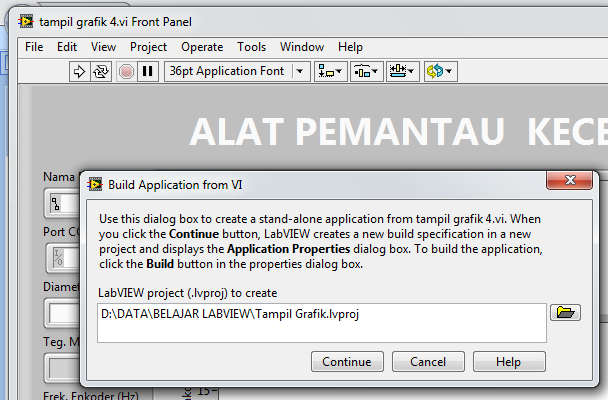Click the Diameter input box on the front panel
Viewport: 608px width, 400px height.
(64, 313)
